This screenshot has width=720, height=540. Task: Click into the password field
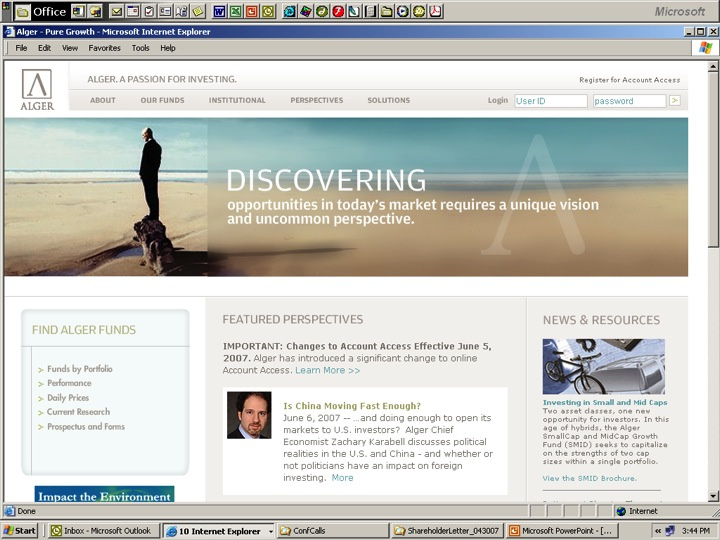(629, 101)
